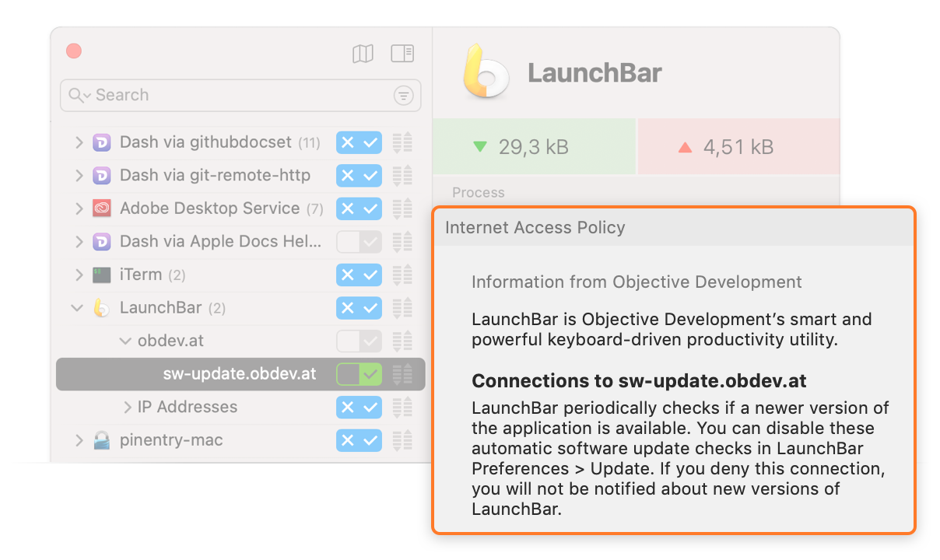Screen dimensions: 940x560
Task: Select Dash via git-remote-http entry
Action: click(x=215, y=175)
